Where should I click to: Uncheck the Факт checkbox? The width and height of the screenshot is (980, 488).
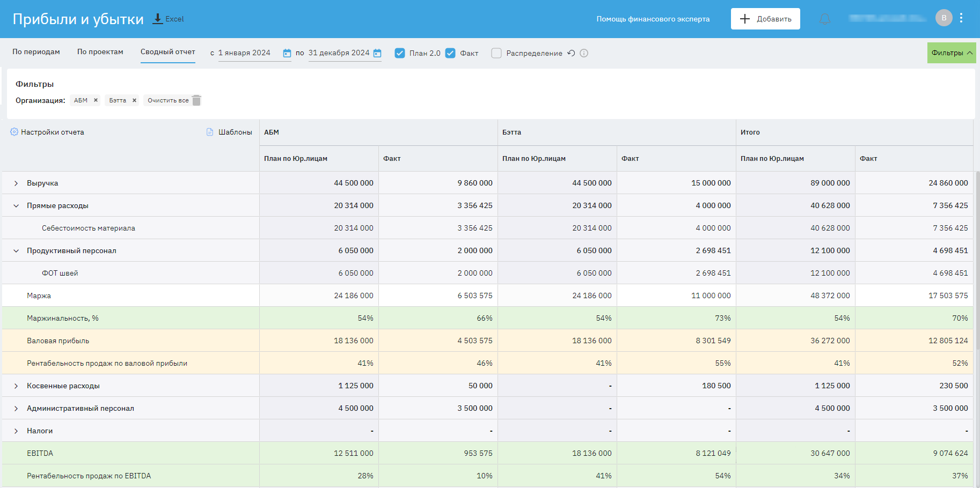point(450,53)
